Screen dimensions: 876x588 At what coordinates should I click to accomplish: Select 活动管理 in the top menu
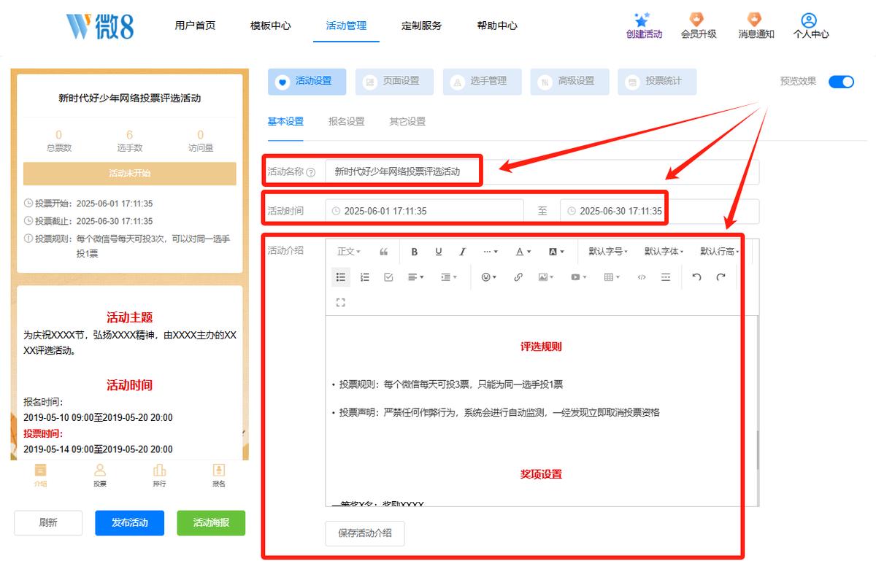[x=346, y=26]
